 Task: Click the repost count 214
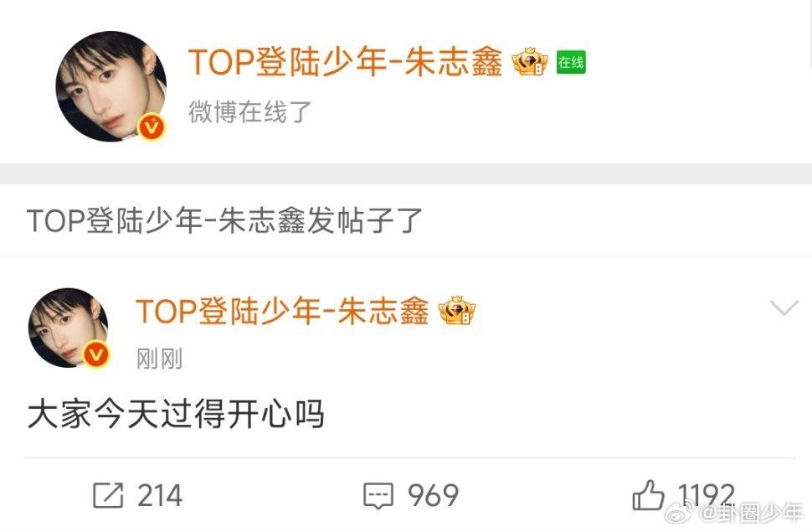coord(160,495)
